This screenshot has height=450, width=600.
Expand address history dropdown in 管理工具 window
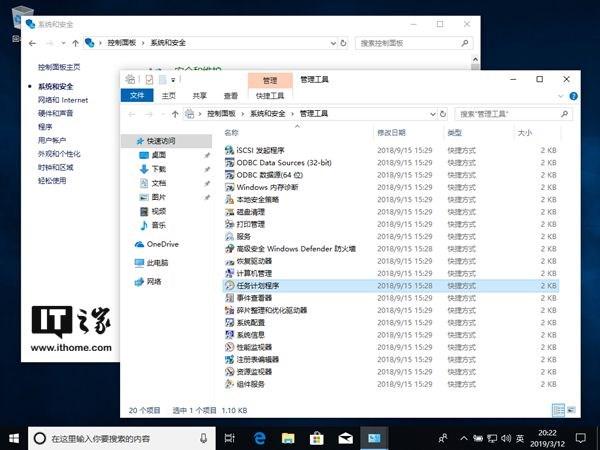pos(432,114)
